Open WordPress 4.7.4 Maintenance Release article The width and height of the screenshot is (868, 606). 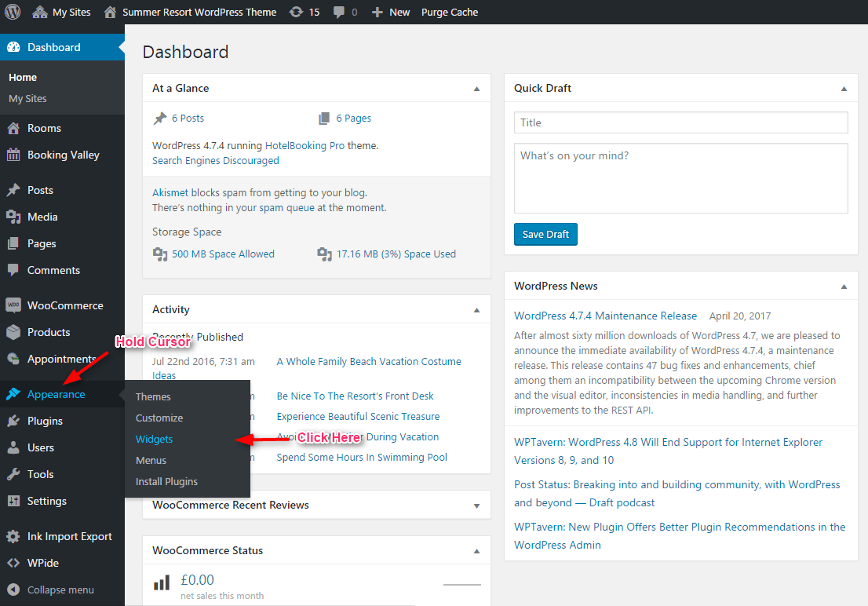pyautogui.click(x=606, y=316)
